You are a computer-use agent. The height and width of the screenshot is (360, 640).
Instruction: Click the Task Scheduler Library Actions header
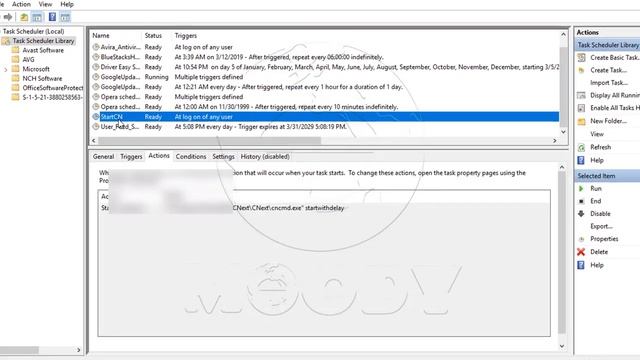tap(608, 45)
